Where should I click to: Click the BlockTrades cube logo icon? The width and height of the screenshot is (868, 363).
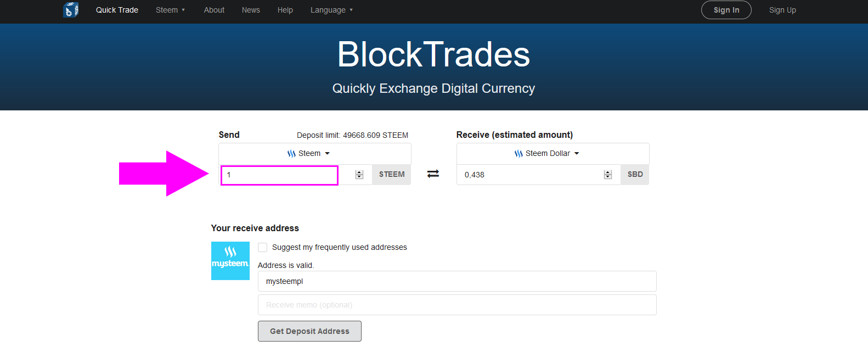pyautogui.click(x=71, y=10)
